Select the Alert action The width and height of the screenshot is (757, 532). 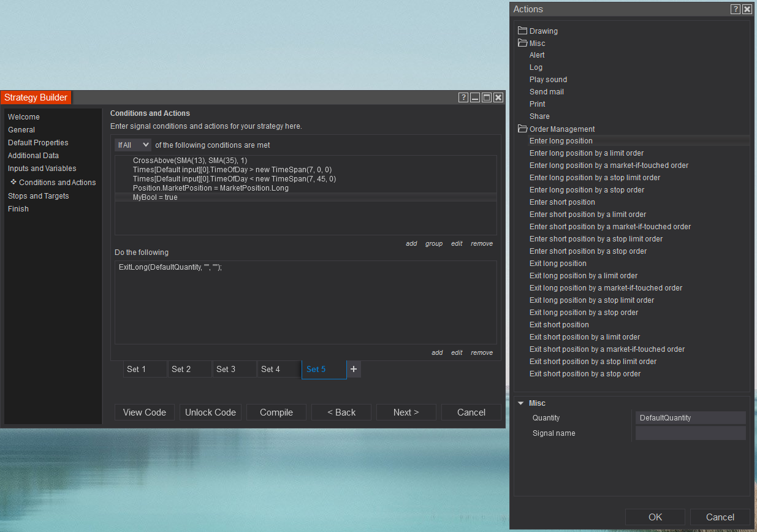[537, 55]
